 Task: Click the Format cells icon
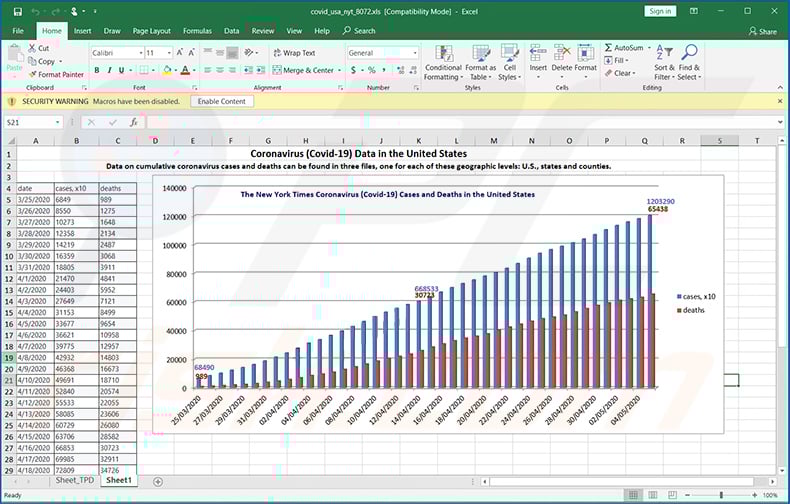click(x=585, y=52)
